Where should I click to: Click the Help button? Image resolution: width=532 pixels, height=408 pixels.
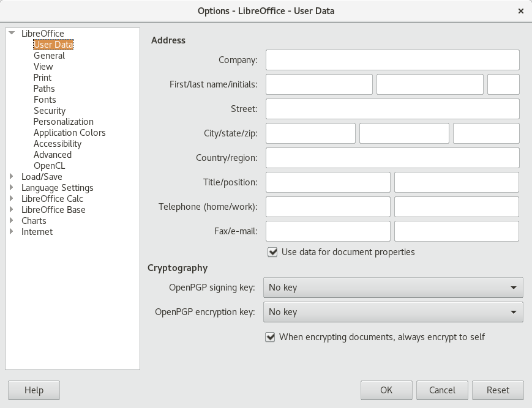[x=34, y=390]
